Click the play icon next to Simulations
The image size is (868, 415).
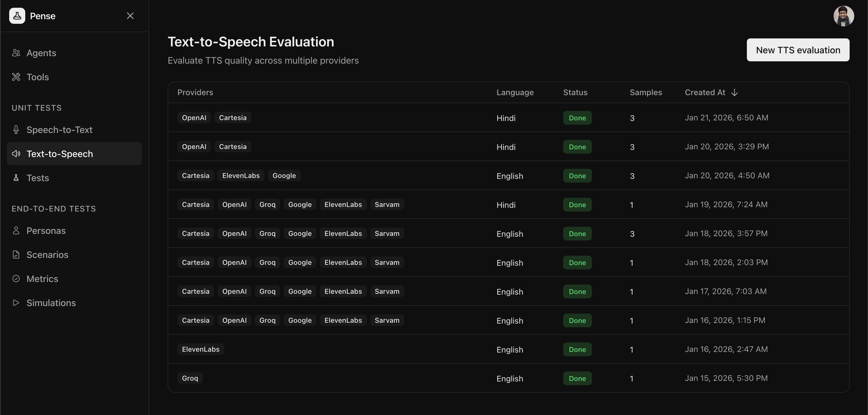coord(16,303)
